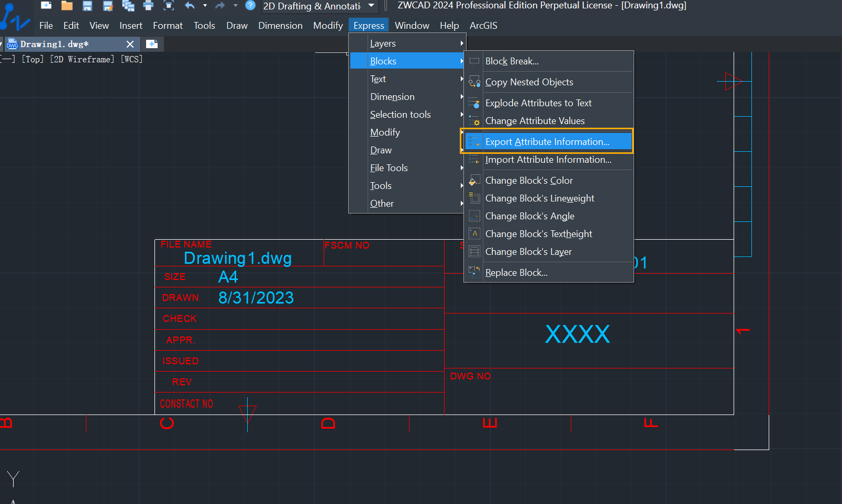This screenshot has height=504, width=842.
Task: Expand the Dimension submenu under Express
Action: point(407,97)
